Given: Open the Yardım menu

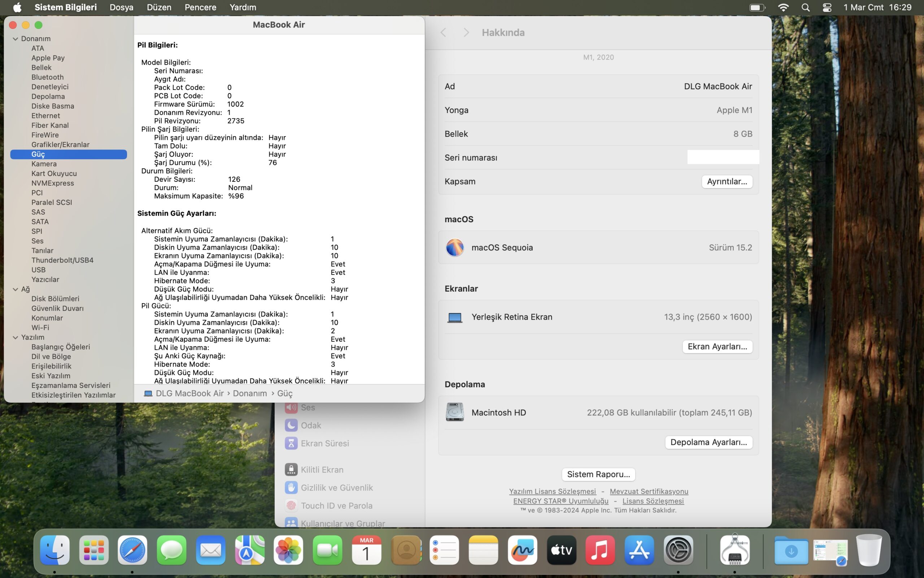Looking at the screenshot, I should click(x=243, y=7).
